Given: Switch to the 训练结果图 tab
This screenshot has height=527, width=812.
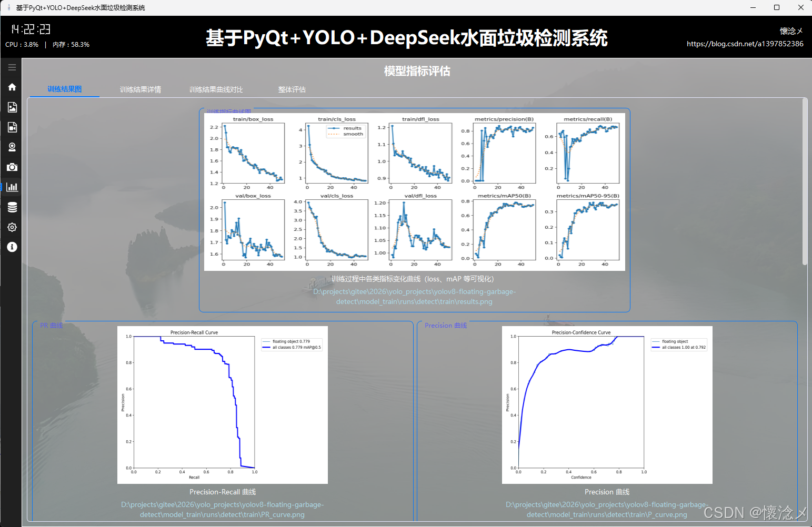Looking at the screenshot, I should pyautogui.click(x=65, y=89).
